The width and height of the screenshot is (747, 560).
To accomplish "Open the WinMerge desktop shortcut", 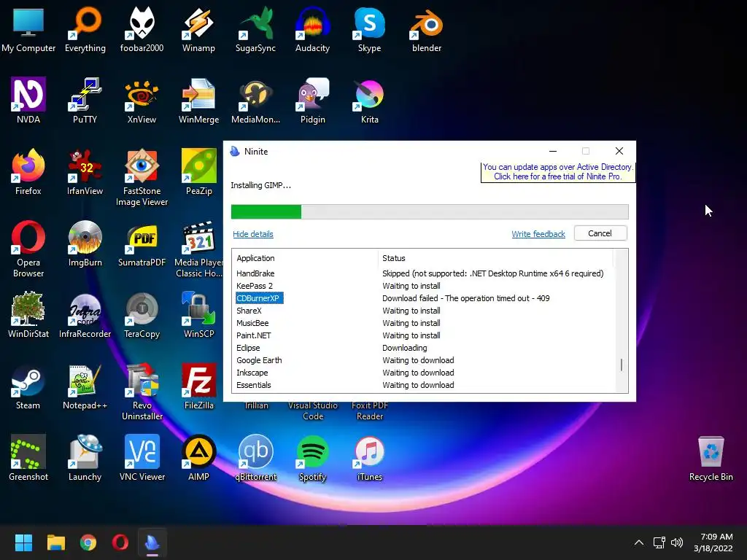I will pyautogui.click(x=198, y=101).
